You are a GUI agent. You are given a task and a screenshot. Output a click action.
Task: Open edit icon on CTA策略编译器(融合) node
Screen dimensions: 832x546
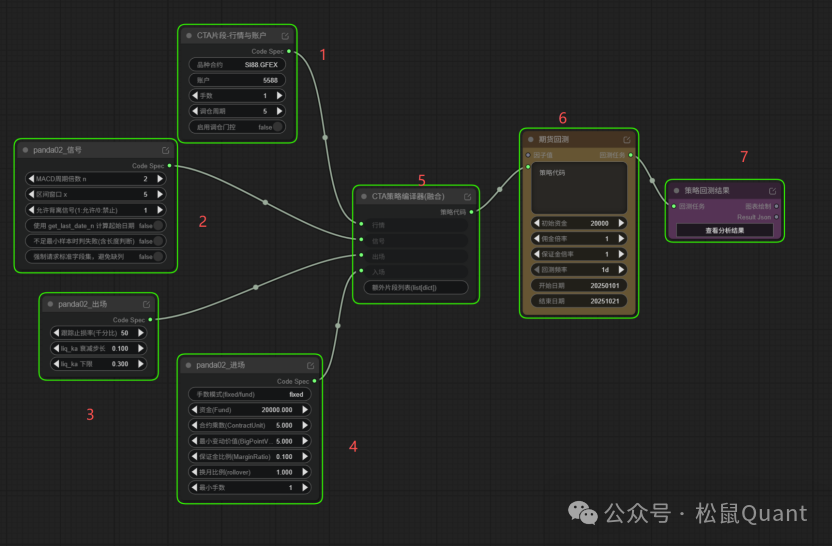pos(467,197)
